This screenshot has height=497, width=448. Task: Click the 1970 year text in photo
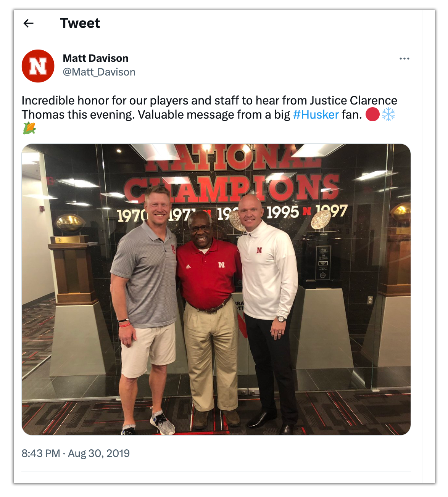[132, 216]
